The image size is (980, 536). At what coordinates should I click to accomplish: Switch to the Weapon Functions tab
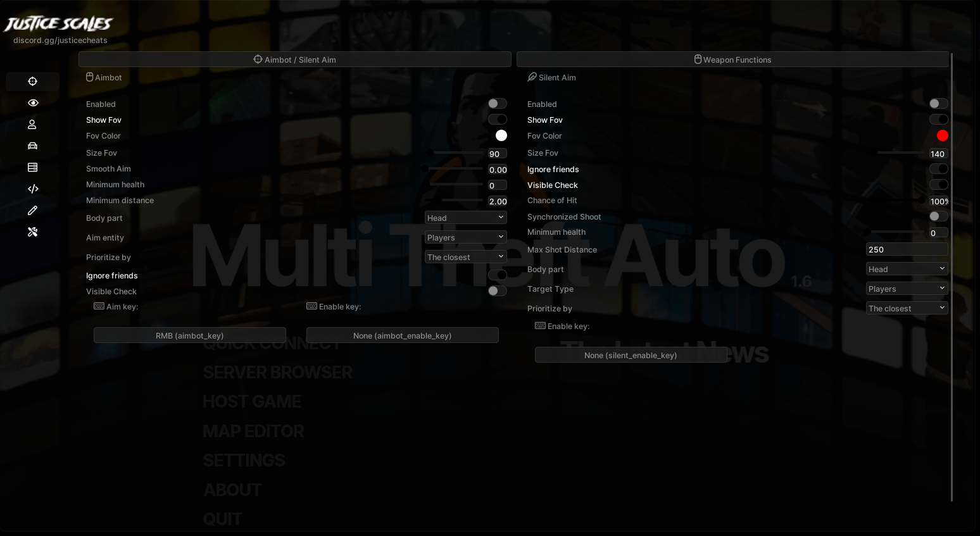point(732,59)
